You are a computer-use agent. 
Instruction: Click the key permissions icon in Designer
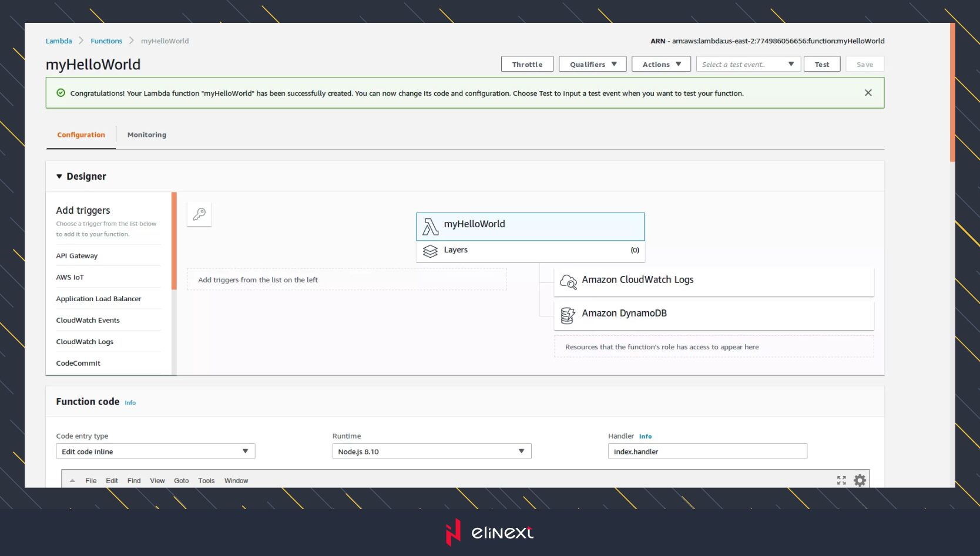[x=199, y=214]
